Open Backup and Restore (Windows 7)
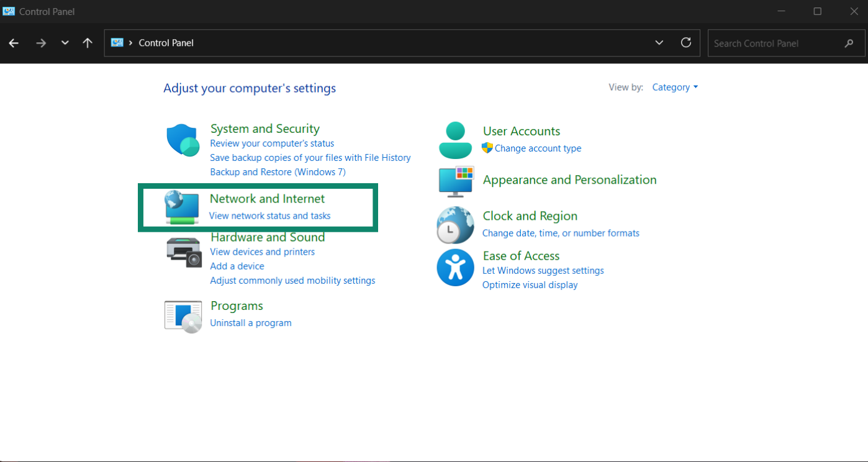 pos(278,172)
